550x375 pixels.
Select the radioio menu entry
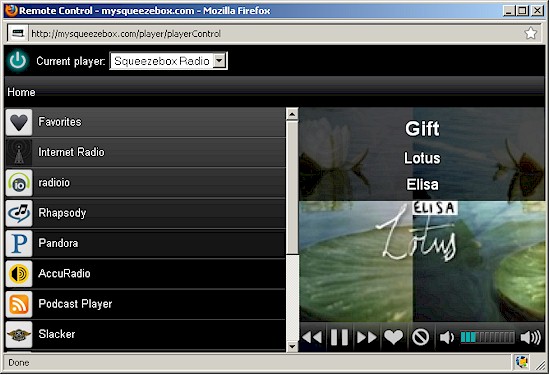[146, 183]
